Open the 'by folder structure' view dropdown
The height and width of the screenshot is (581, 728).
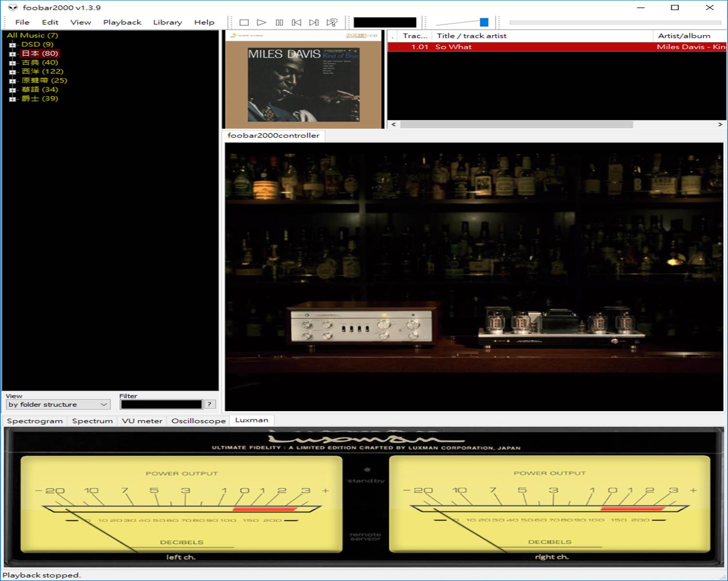pyautogui.click(x=58, y=404)
